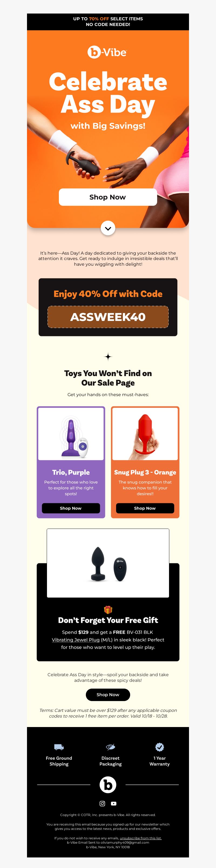Click the 1 Year Warranty badge icon

click(x=160, y=747)
